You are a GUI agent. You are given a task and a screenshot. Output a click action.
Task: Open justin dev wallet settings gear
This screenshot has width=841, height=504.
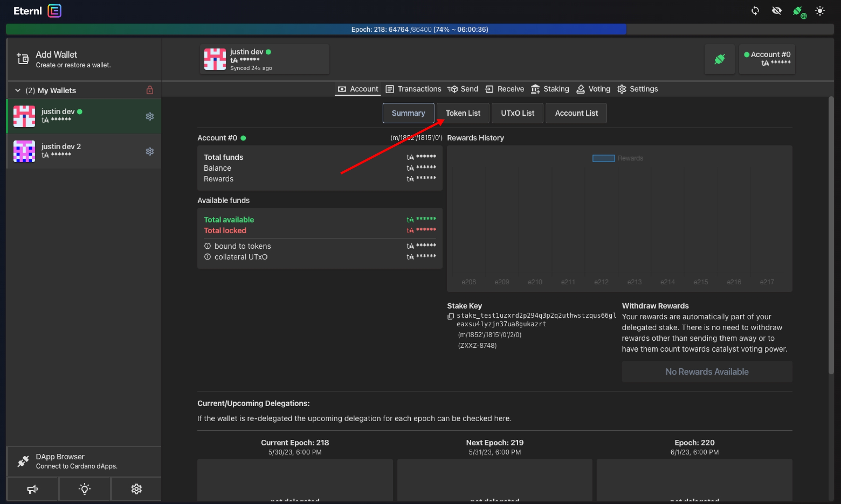click(150, 116)
